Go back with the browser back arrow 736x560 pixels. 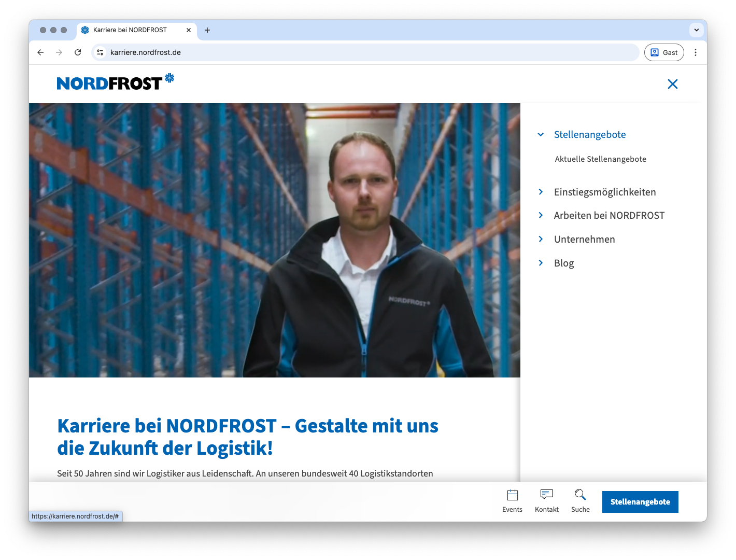coord(40,52)
